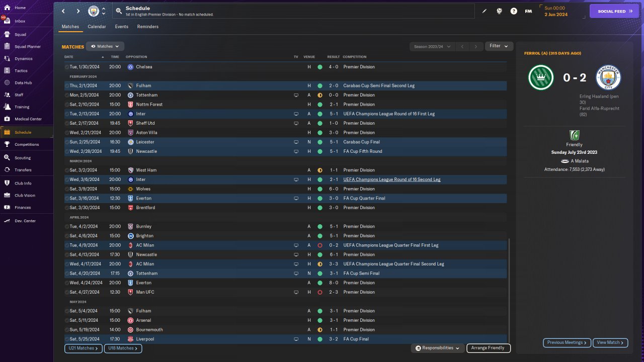Sort by the Competition column header

[x=355, y=57]
